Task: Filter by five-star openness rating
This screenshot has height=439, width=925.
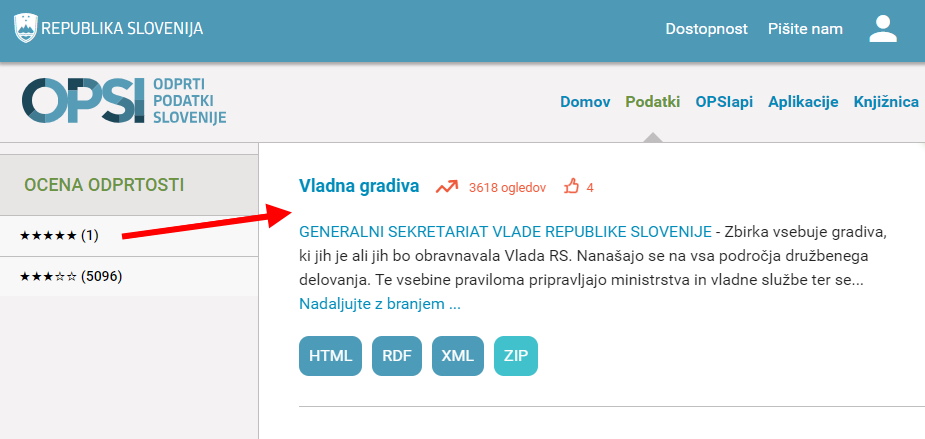Action: (59, 235)
